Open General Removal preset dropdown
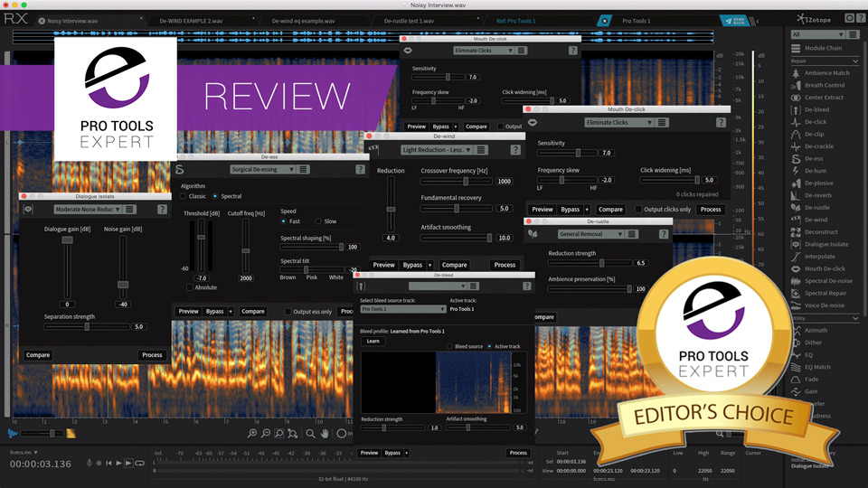This screenshot has height=488, width=868. 590,234
